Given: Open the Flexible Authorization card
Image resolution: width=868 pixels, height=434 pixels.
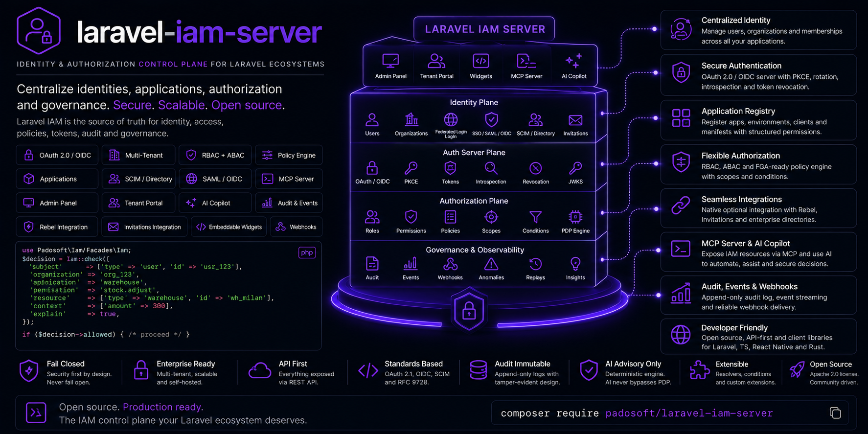Looking at the screenshot, I should click(758, 164).
